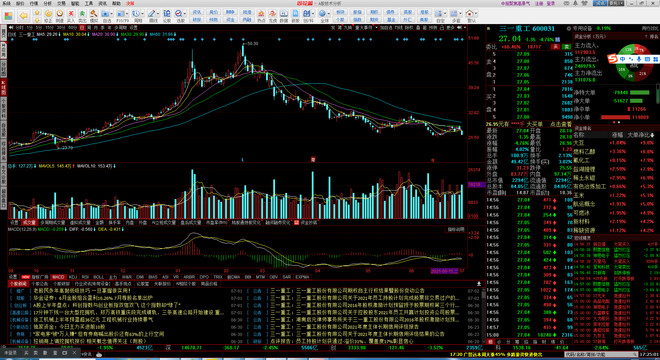Screen dimensions: 660x360
Task: Open the 买入 buy icon
Action: (71, 16)
